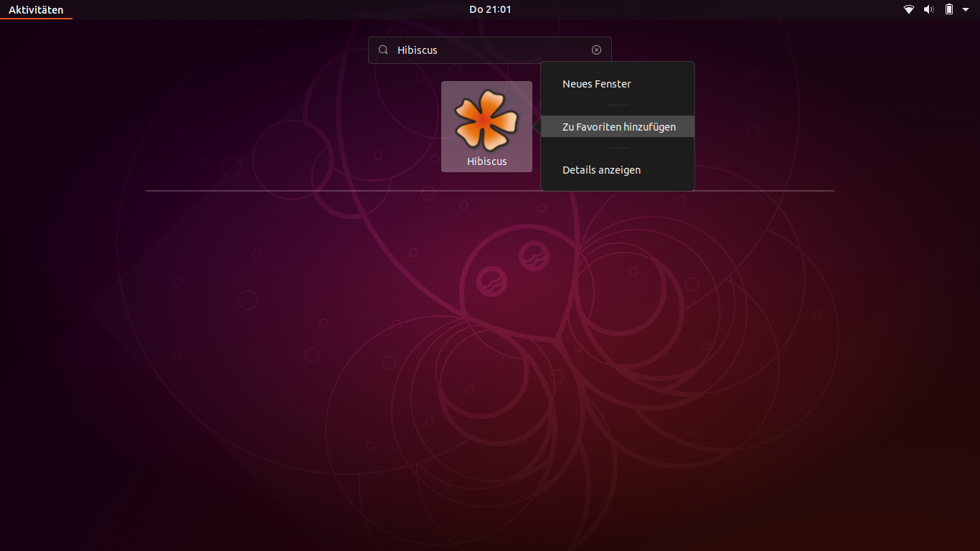980x551 pixels.
Task: Check the battery status icon
Action: [x=949, y=9]
